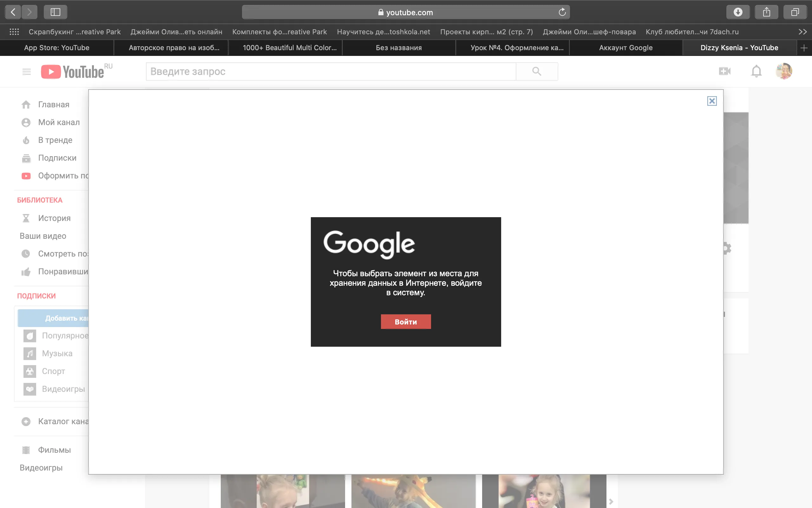Open Комплекты фо...reative Park bookmark

[x=279, y=31]
